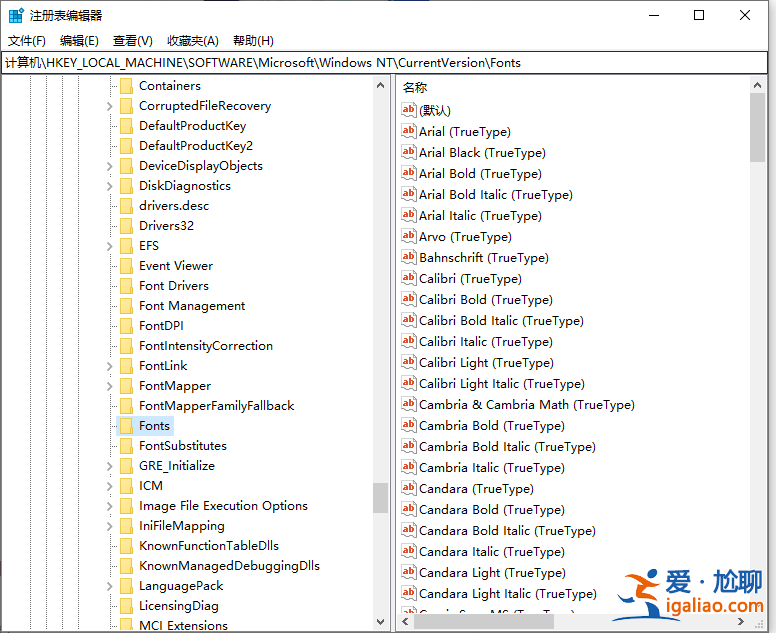Click the 名称 column header
This screenshot has width=776, height=633.
coord(415,88)
